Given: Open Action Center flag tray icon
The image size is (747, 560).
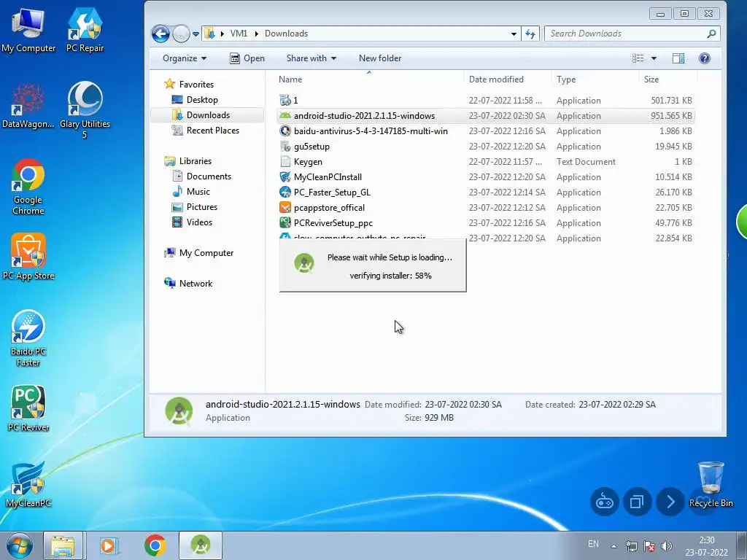Looking at the screenshot, I should [649, 546].
